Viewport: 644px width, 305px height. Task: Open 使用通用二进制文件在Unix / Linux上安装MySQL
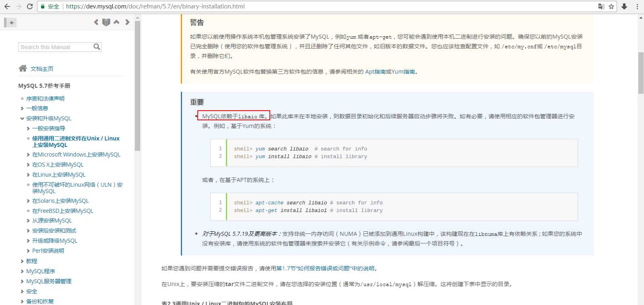(76, 142)
